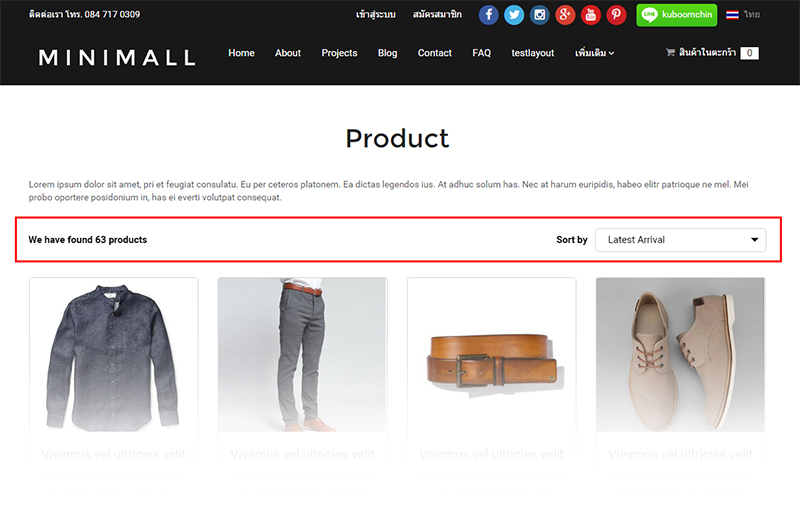Open the Blog menu item
800x519 pixels.
tap(387, 53)
